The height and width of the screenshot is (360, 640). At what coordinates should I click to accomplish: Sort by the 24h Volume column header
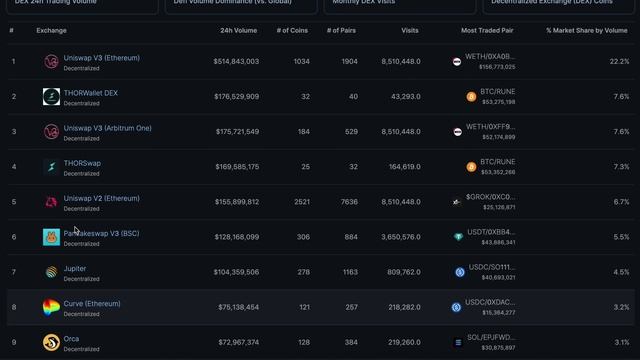coord(239,31)
